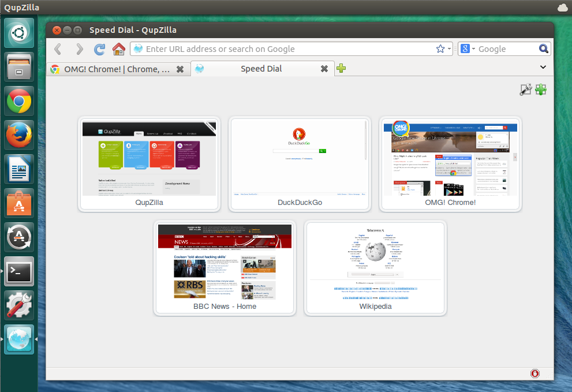The image size is (572, 392).
Task: Add a new Speed Dial entry
Action: click(x=541, y=89)
